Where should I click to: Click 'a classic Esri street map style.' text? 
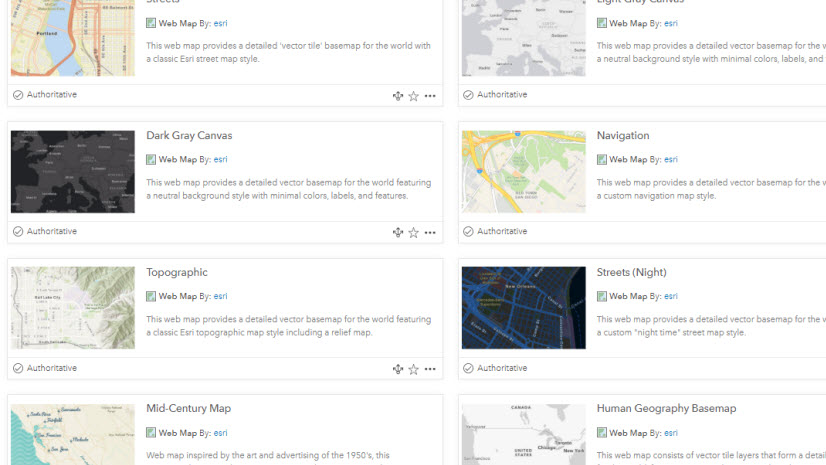pos(202,59)
